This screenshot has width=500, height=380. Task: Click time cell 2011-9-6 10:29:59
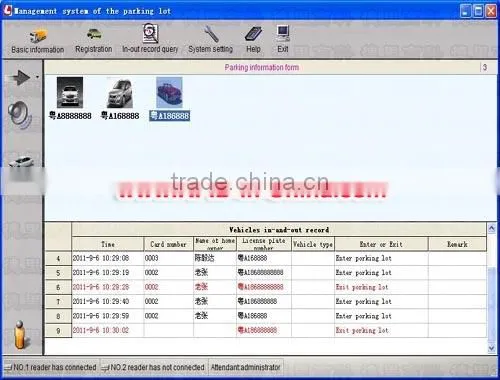[x=108, y=316]
